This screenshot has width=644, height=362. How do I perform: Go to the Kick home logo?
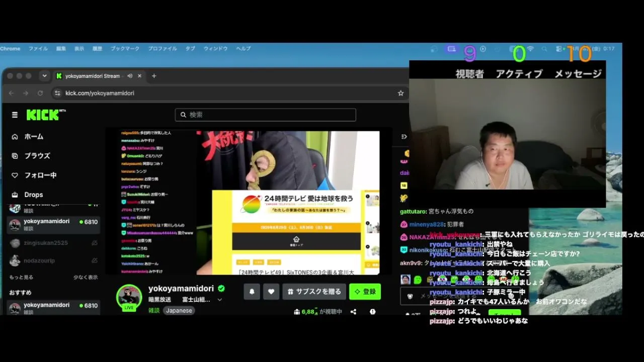coord(46,115)
